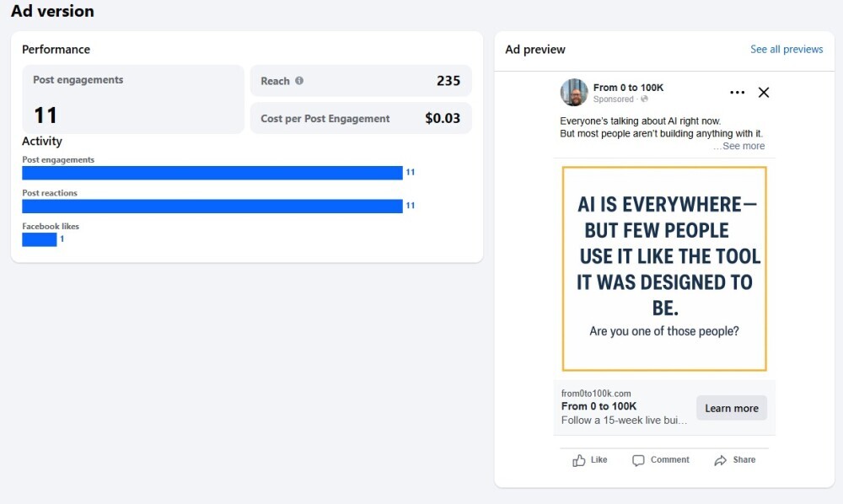Click the Cost per Post Engagement metric

click(361, 117)
